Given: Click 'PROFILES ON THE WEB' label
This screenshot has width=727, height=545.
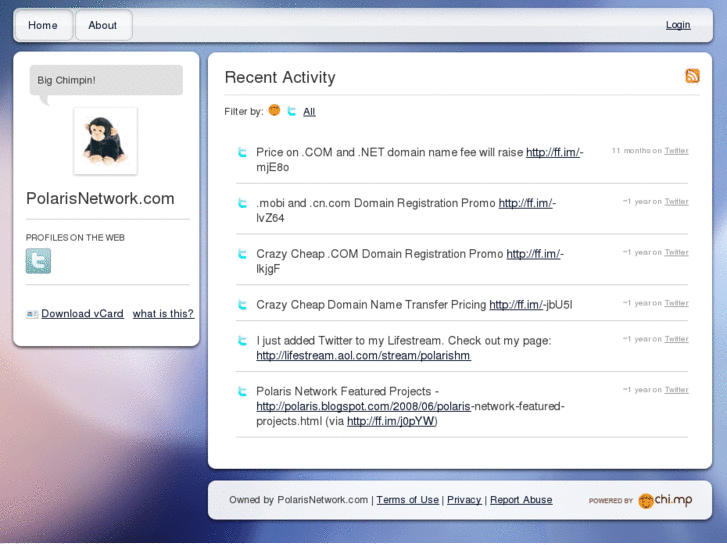Looking at the screenshot, I should coord(75,237).
